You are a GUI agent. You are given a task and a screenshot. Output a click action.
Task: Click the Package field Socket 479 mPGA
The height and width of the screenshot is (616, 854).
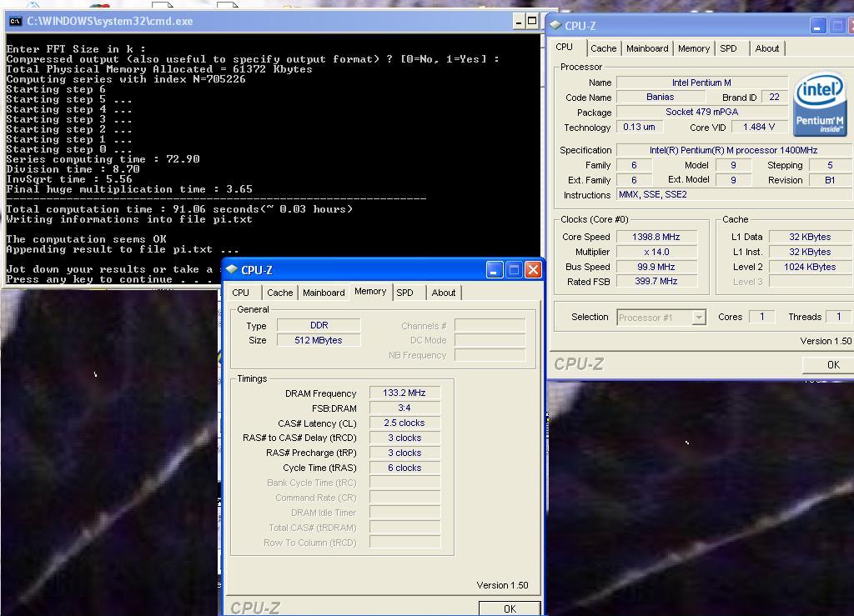pyautogui.click(x=701, y=112)
